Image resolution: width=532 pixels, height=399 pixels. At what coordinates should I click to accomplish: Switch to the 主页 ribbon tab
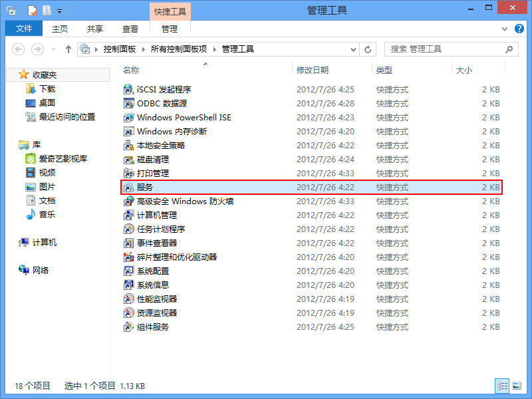tap(60, 29)
